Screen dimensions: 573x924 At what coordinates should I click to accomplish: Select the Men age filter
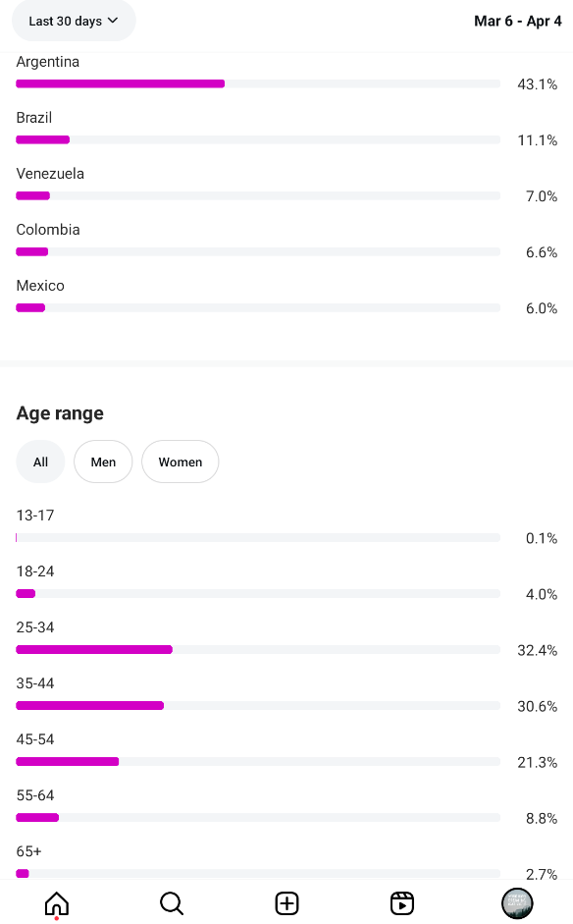[103, 462]
